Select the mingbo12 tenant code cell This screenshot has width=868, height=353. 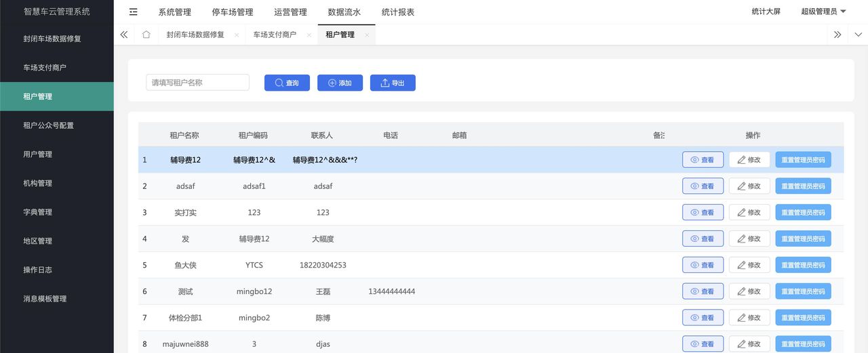coord(254,291)
